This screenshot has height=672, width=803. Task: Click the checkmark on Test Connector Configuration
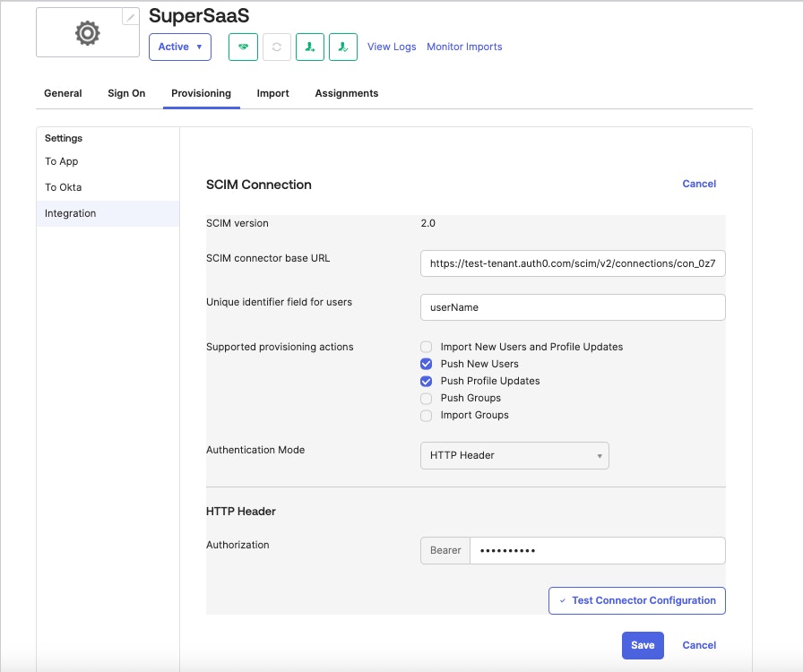click(562, 600)
